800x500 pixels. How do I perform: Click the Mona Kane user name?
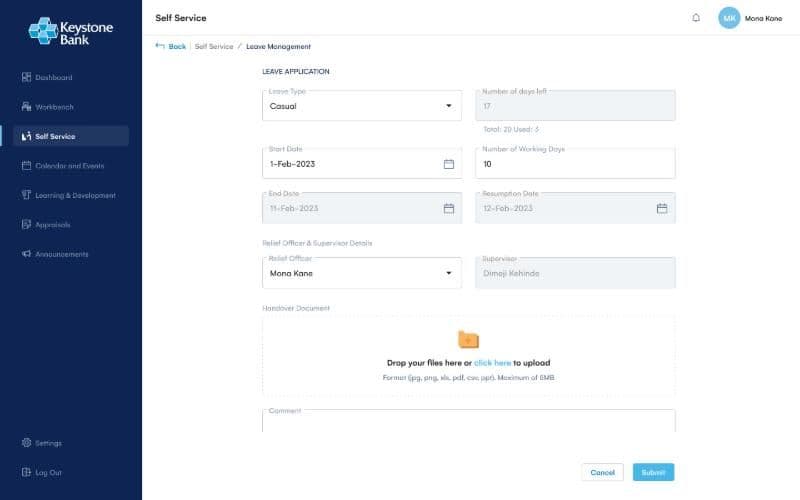point(763,18)
